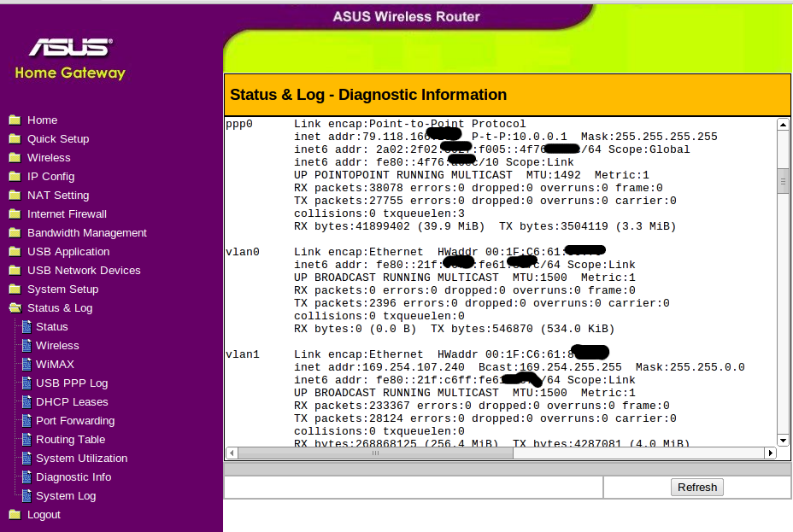Click the page icon beside WiMAX
The width and height of the screenshot is (793, 532).
click(x=26, y=365)
